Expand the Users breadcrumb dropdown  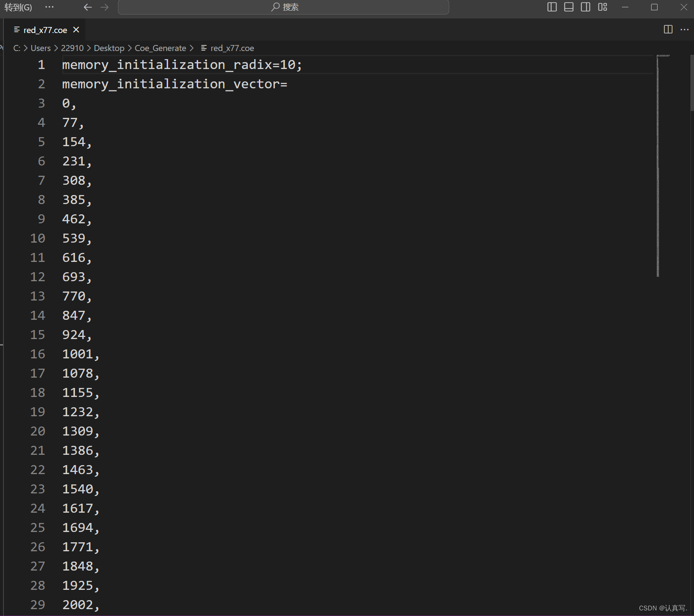coord(40,48)
